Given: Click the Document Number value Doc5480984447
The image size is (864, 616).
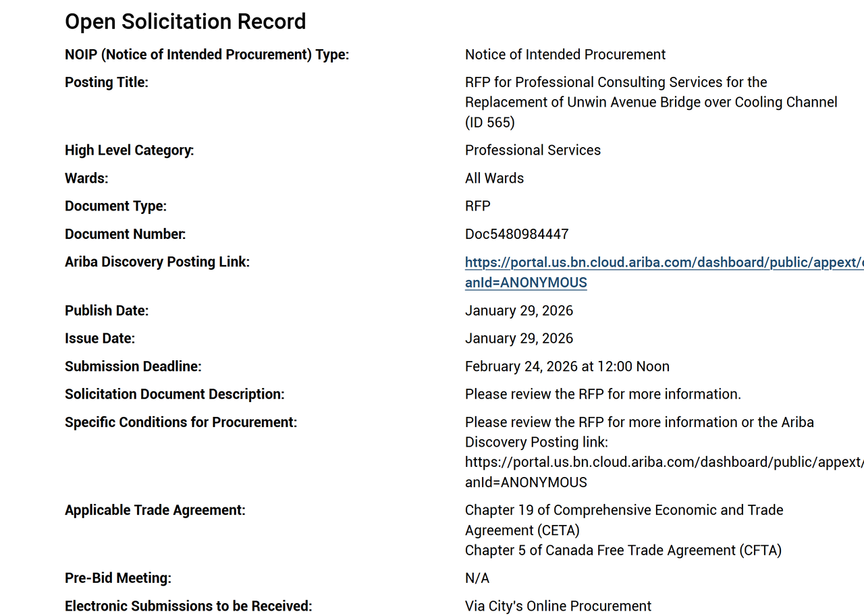Looking at the screenshot, I should coord(516,234).
